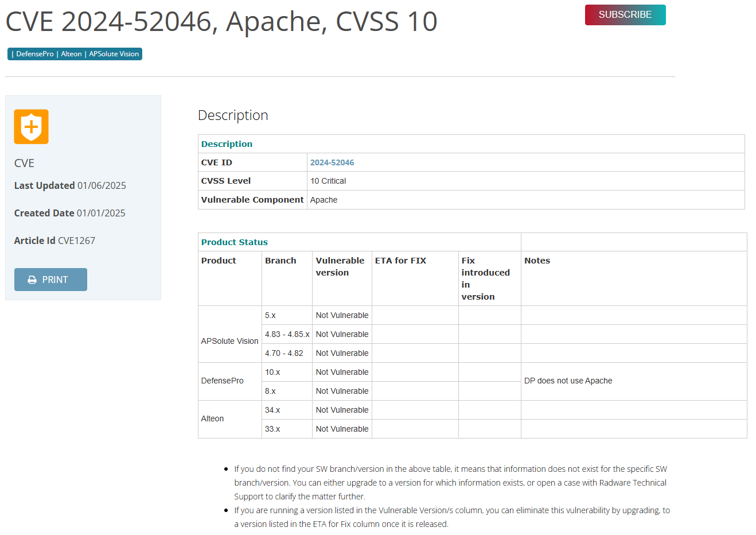Click the orange CVE shield icon
This screenshot has height=535, width=756.
pos(31,126)
